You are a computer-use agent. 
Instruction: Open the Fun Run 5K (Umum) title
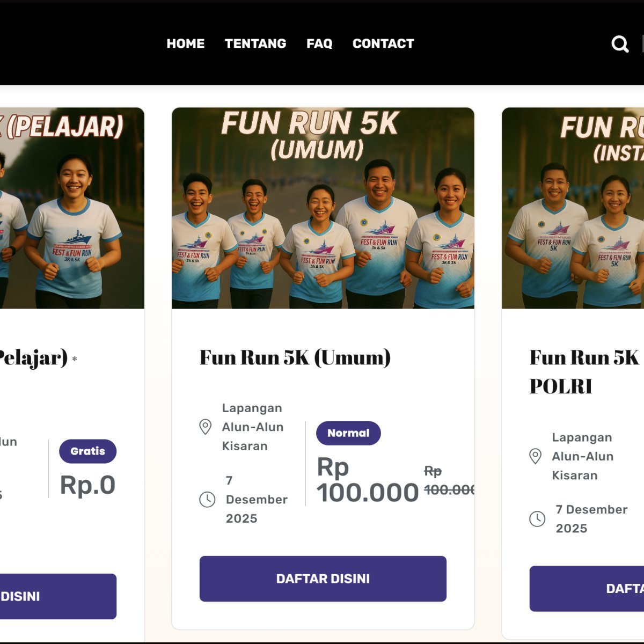(295, 357)
